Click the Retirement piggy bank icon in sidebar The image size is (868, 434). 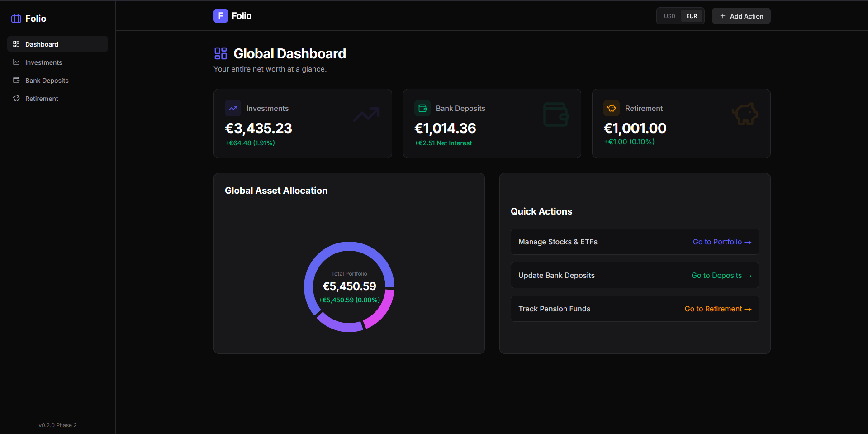(x=16, y=98)
